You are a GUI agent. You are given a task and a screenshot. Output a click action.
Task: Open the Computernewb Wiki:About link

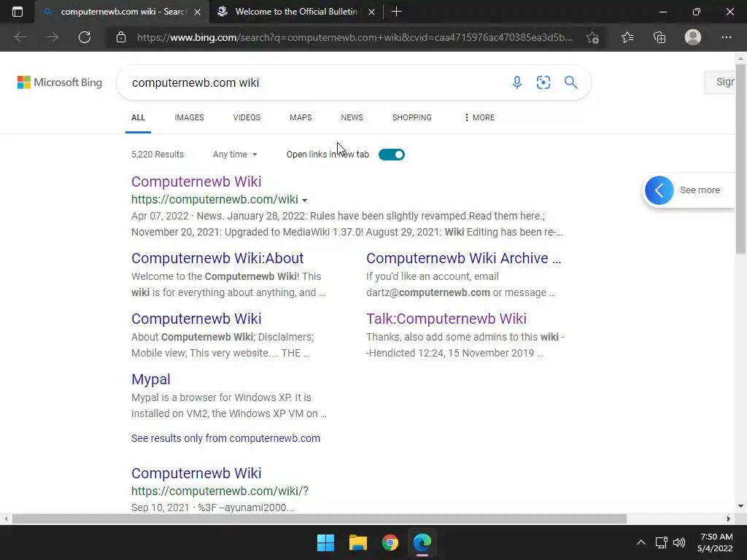(217, 258)
